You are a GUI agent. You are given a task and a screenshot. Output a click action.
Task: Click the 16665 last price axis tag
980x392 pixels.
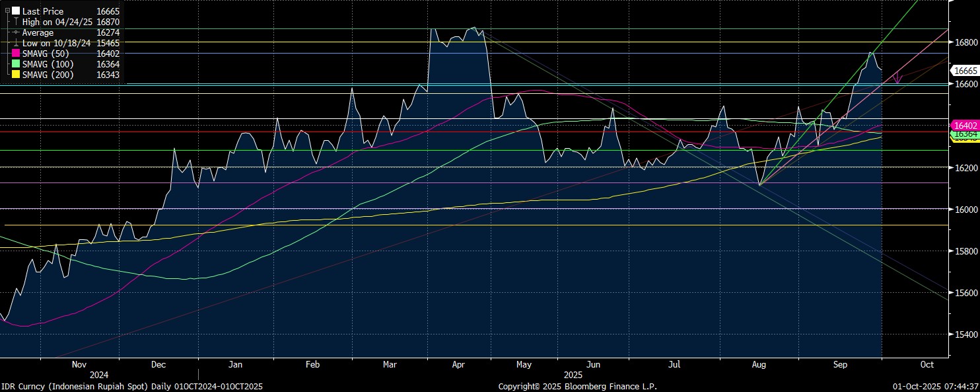(x=963, y=70)
